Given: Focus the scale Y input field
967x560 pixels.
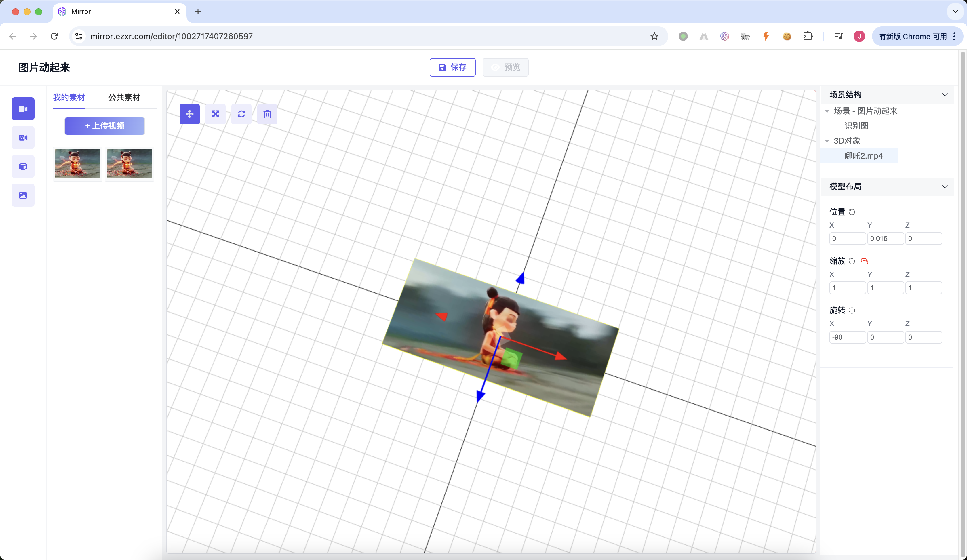Looking at the screenshot, I should [x=885, y=288].
